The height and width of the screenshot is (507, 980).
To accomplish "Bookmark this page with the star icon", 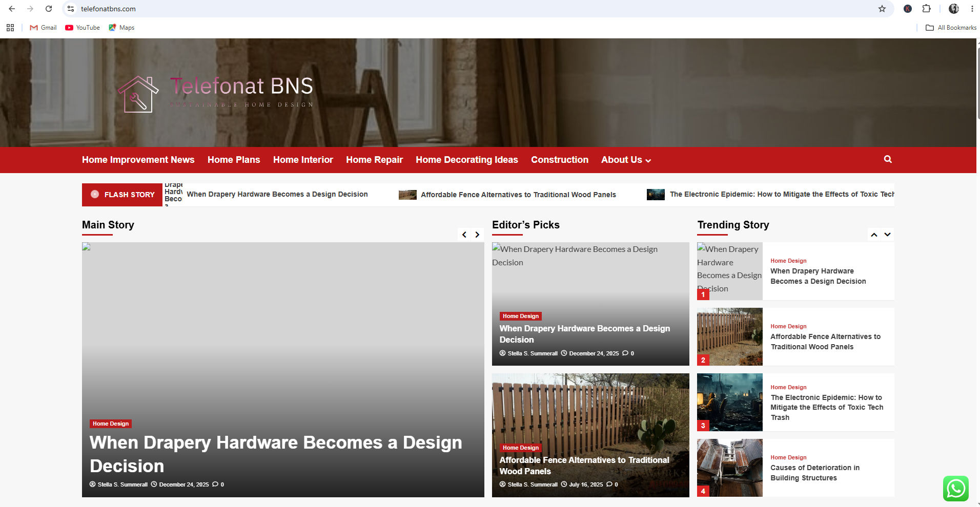I will click(x=882, y=9).
